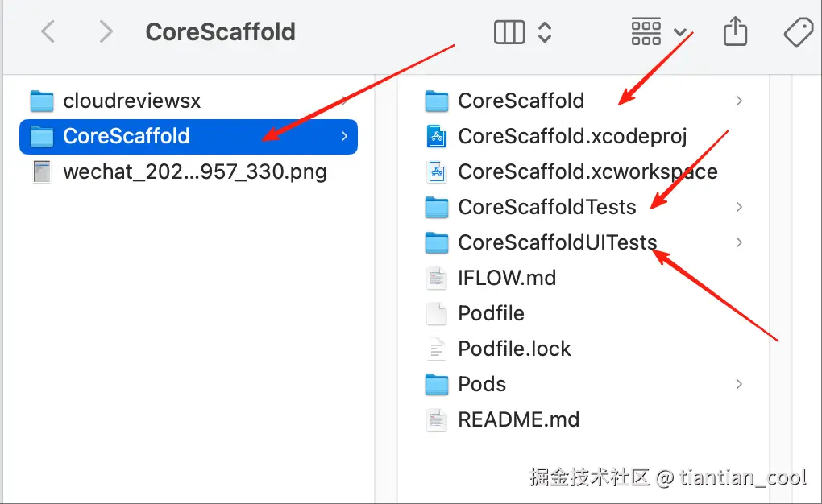Screen dimensions: 822x504
Task: Select the cloudreviewsx folder
Action: point(131,101)
